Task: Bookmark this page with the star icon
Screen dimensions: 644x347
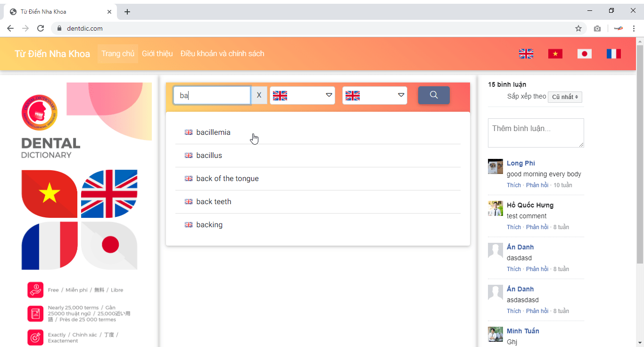Action: coord(578,28)
